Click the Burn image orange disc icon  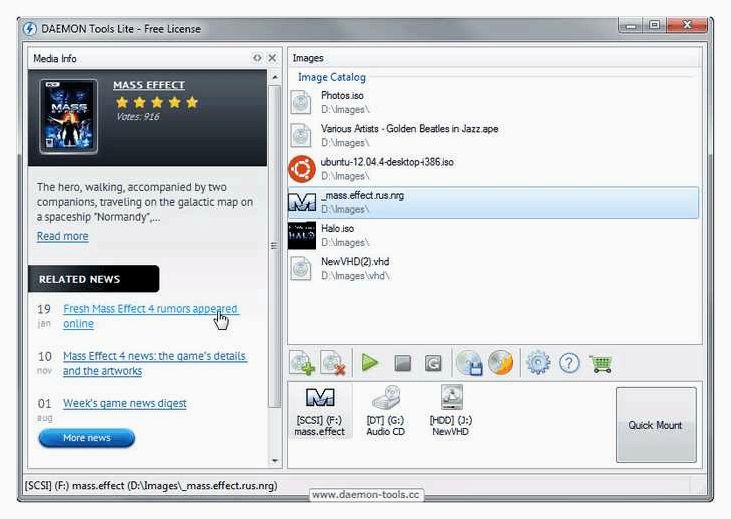501,362
